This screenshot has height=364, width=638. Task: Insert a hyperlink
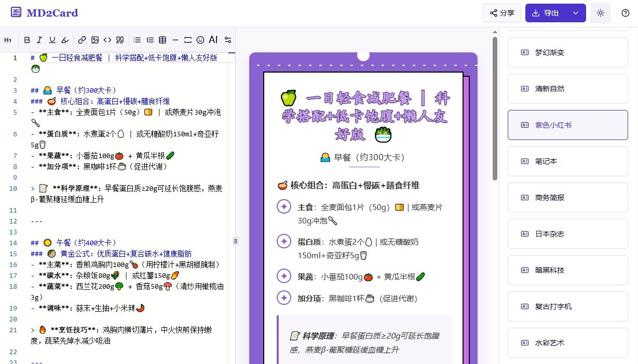(x=82, y=40)
